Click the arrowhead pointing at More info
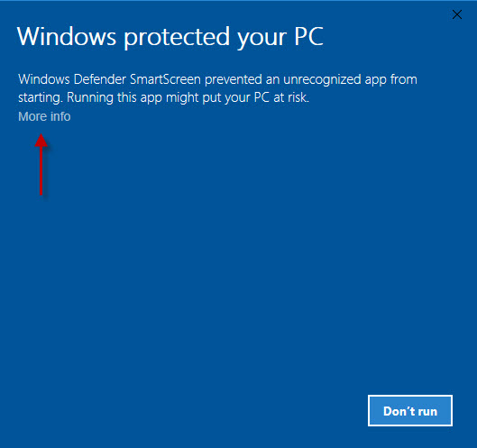Image resolution: width=477 pixels, height=448 pixels. click(x=41, y=141)
